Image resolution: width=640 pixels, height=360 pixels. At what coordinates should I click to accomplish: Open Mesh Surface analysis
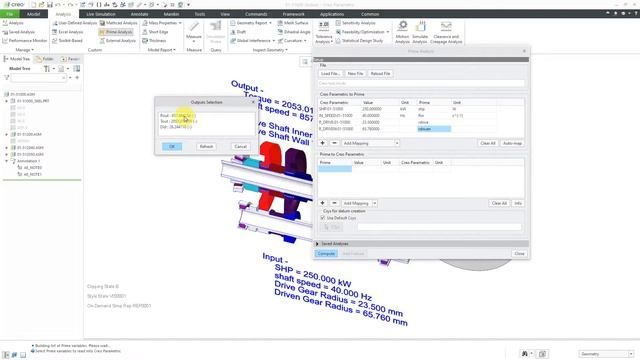point(293,23)
